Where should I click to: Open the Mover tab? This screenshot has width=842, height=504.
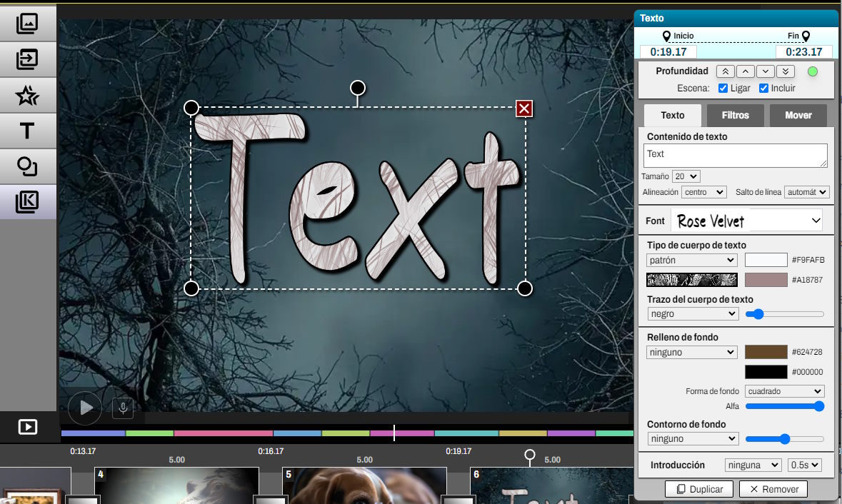coord(798,116)
